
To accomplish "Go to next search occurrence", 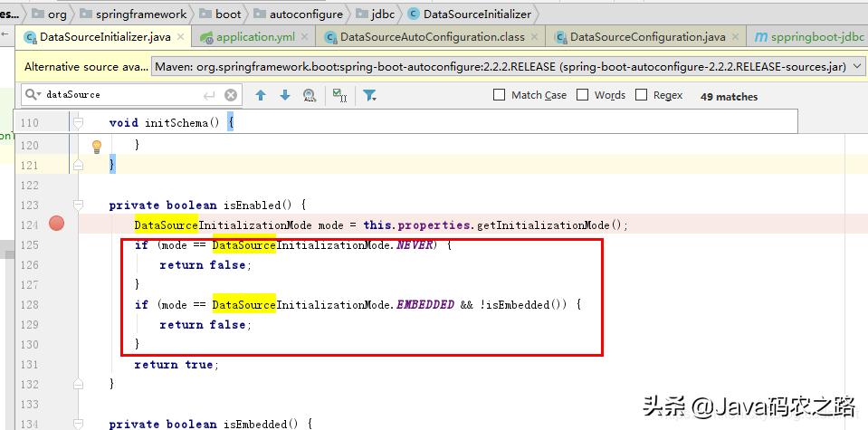I will 285,95.
